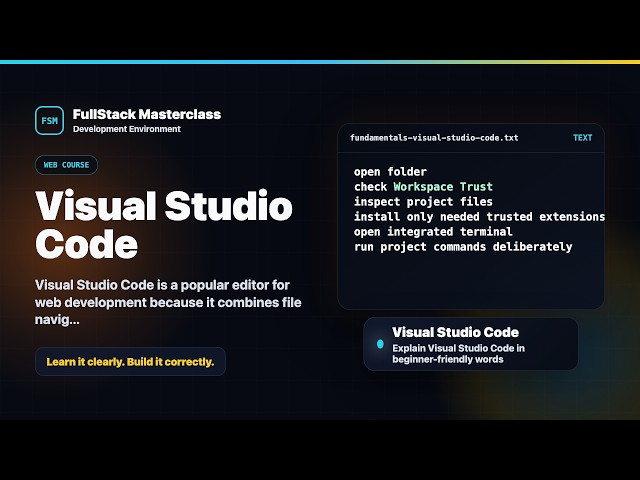
Task: Click the 'Learn it clearly. Build it correctly.' button
Action: tap(130, 362)
